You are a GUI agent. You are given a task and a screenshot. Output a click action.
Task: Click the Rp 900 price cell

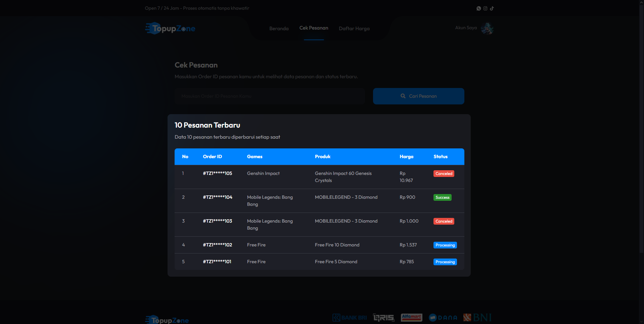[407, 197]
